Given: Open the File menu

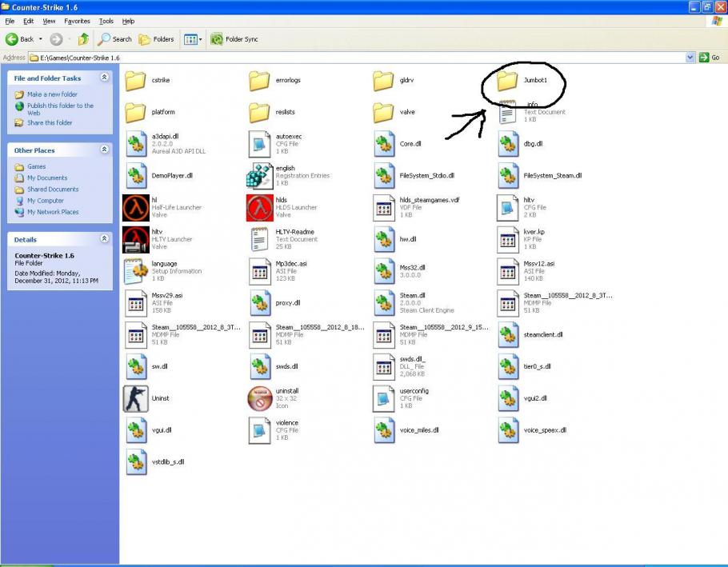Looking at the screenshot, I should (x=10, y=22).
